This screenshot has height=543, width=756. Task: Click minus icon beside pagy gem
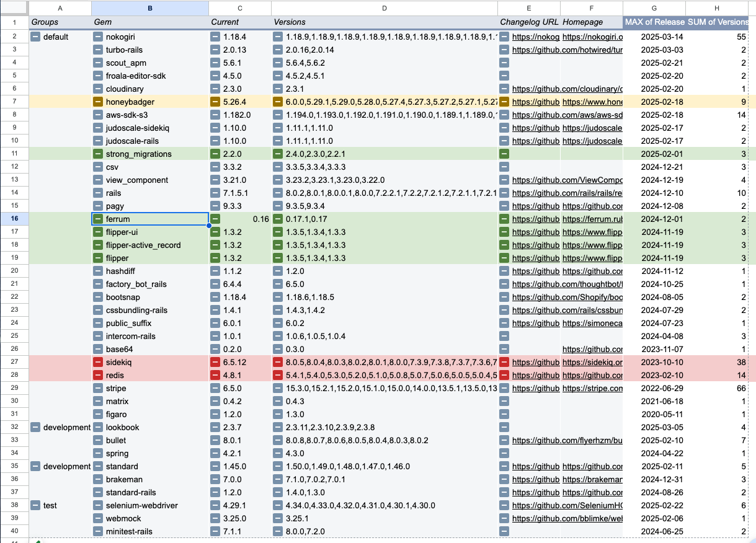(98, 206)
